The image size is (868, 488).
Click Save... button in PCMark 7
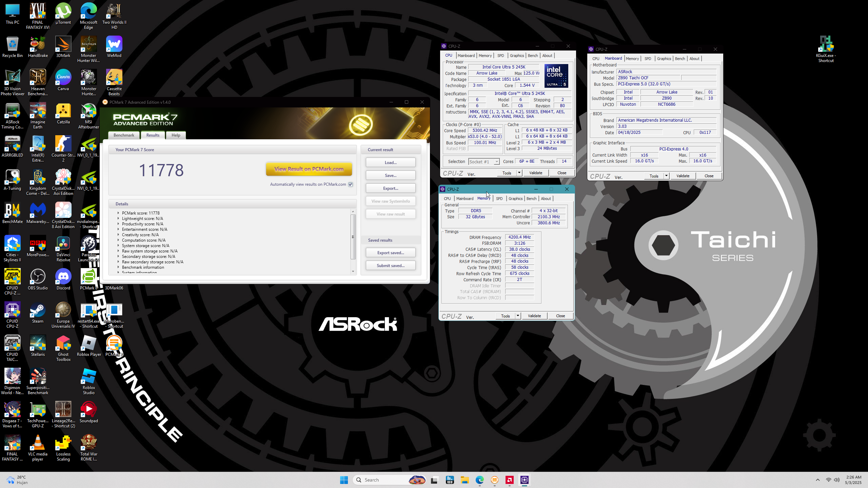391,176
